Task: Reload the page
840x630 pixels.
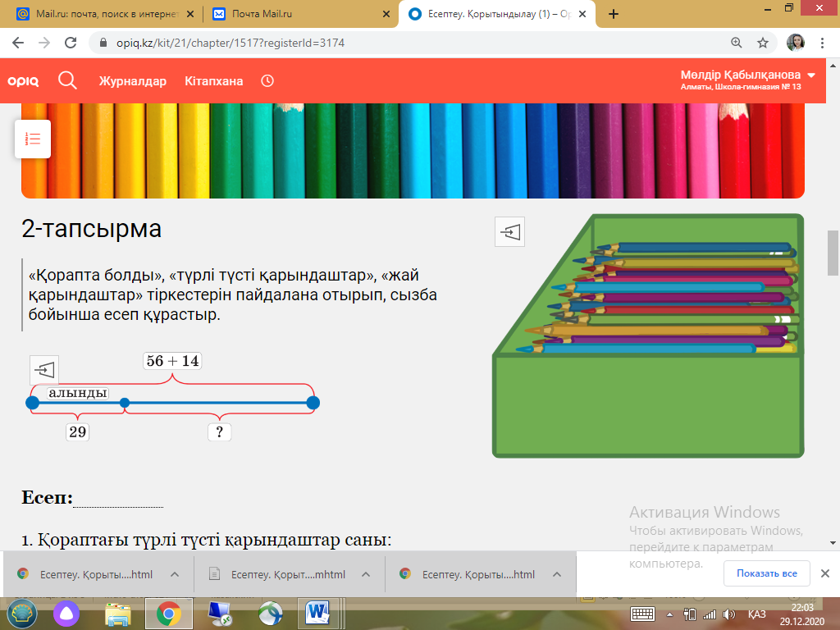Action: (x=71, y=43)
